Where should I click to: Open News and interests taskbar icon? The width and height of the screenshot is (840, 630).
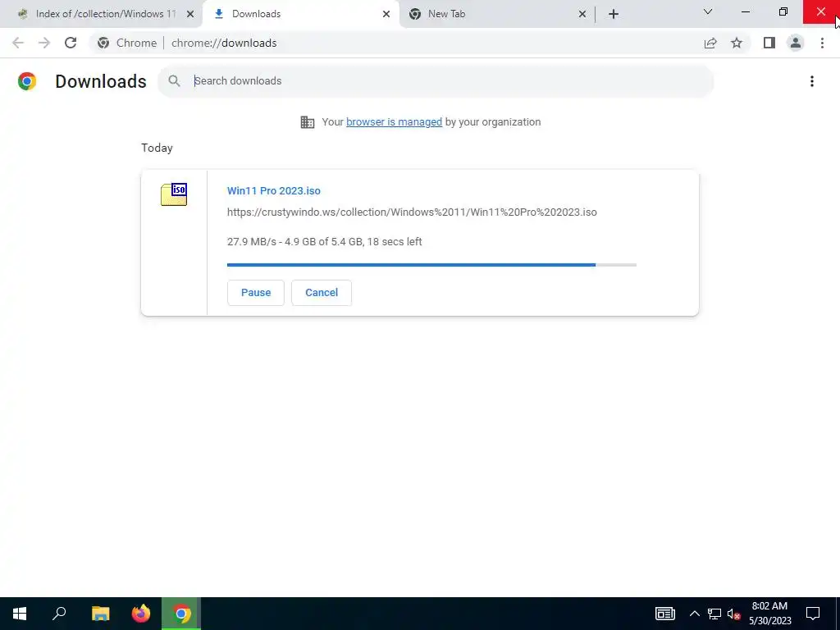pos(664,614)
